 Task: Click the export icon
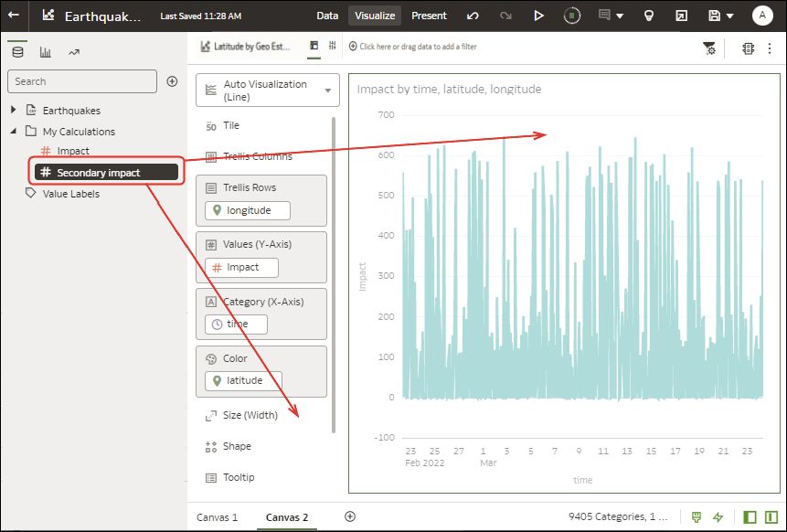[681, 16]
